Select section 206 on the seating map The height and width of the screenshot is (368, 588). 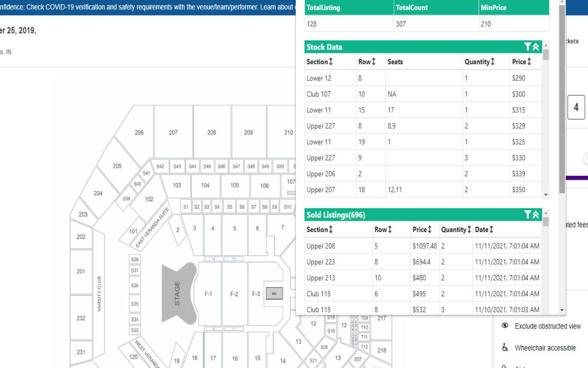pos(139,132)
